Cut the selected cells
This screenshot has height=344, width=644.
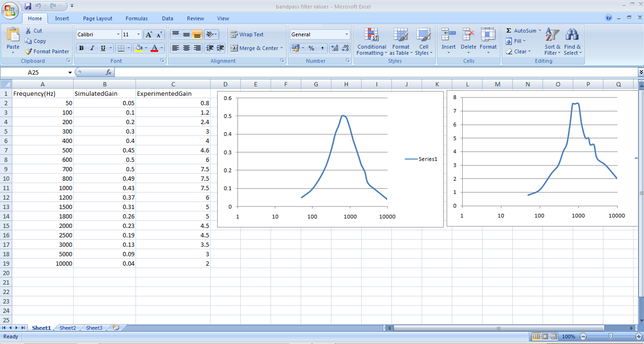click(x=34, y=31)
